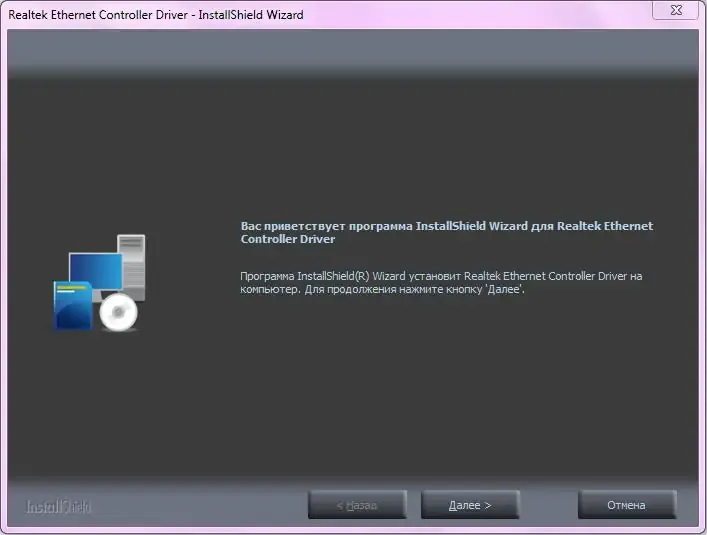Click the 'Далее >' button to continue
707x535 pixels.
pyautogui.click(x=470, y=505)
